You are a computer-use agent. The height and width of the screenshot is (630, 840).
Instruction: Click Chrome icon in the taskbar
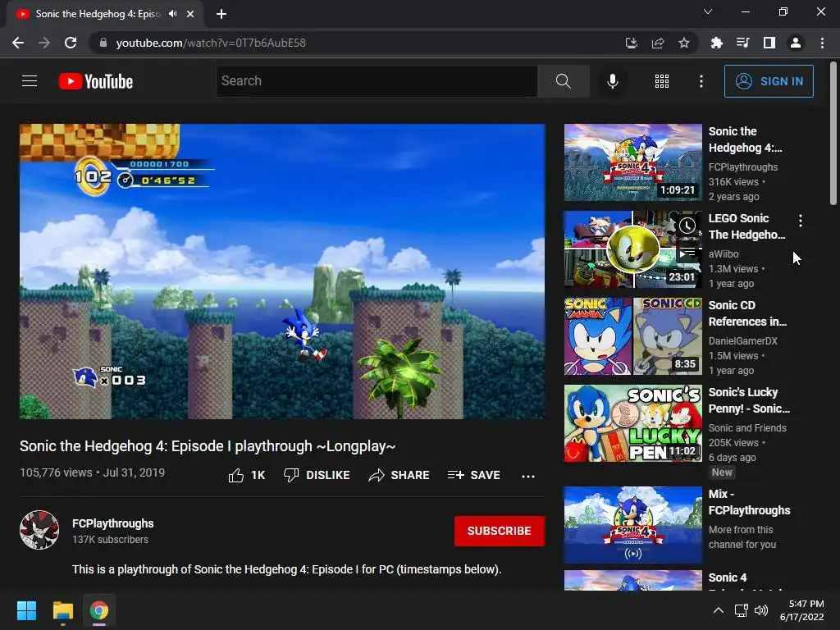point(99,610)
